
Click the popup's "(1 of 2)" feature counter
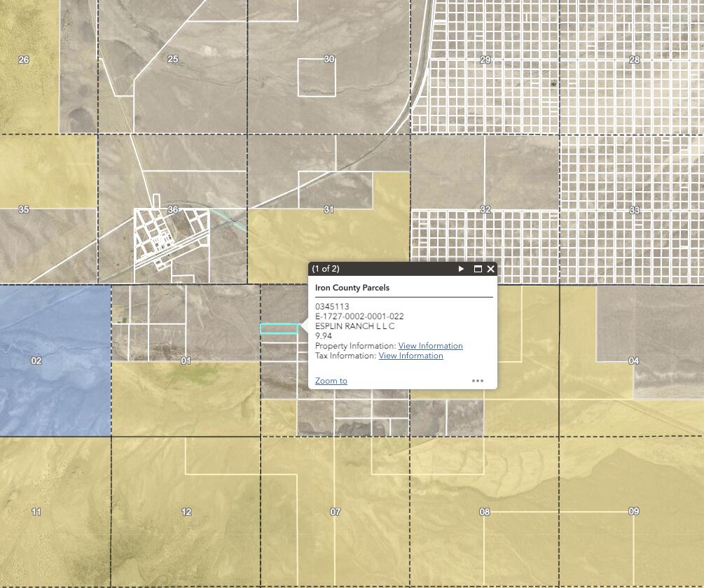click(x=326, y=269)
